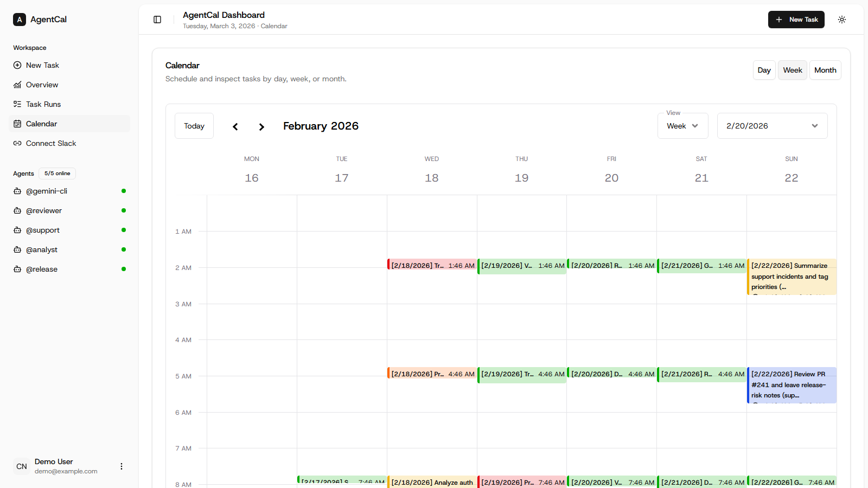
Task: Click the Task Runs list icon
Action: point(17,104)
